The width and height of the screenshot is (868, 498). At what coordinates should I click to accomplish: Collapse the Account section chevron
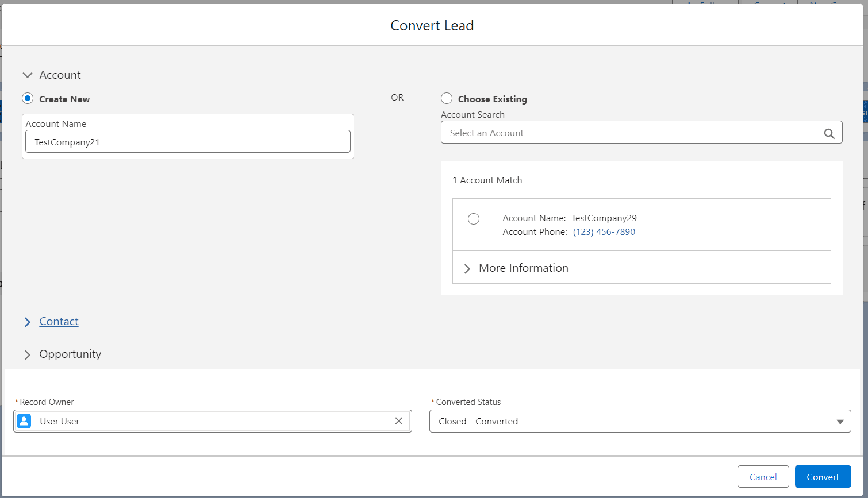click(28, 75)
